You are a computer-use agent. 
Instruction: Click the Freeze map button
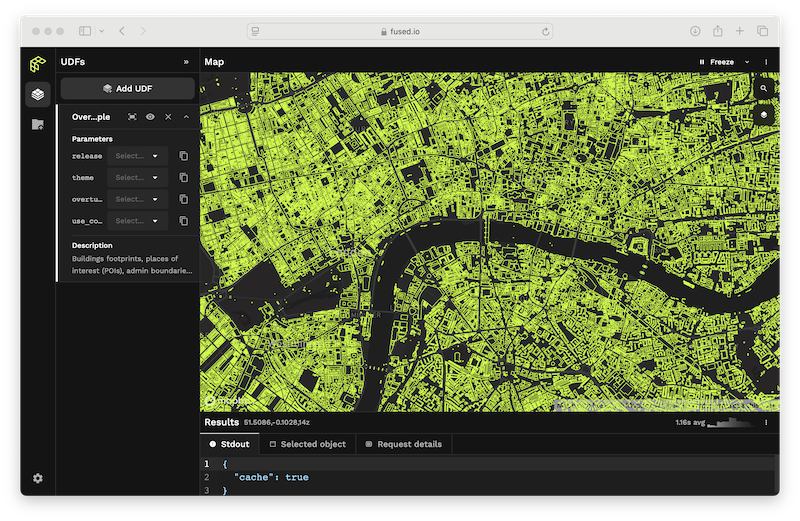pos(717,62)
